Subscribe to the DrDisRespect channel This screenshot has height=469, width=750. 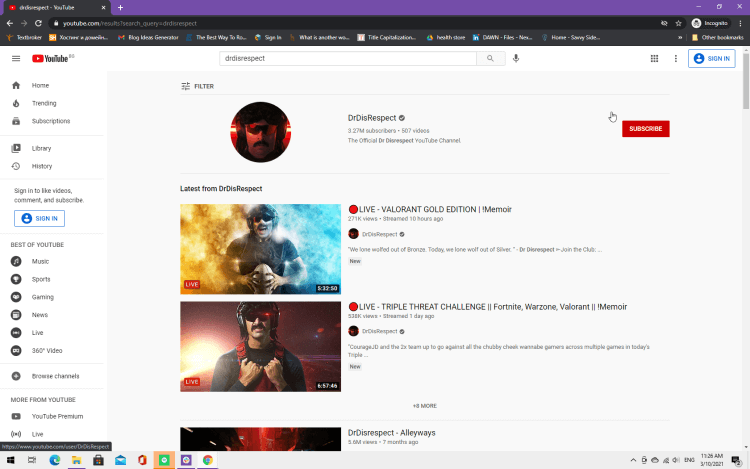tap(645, 129)
